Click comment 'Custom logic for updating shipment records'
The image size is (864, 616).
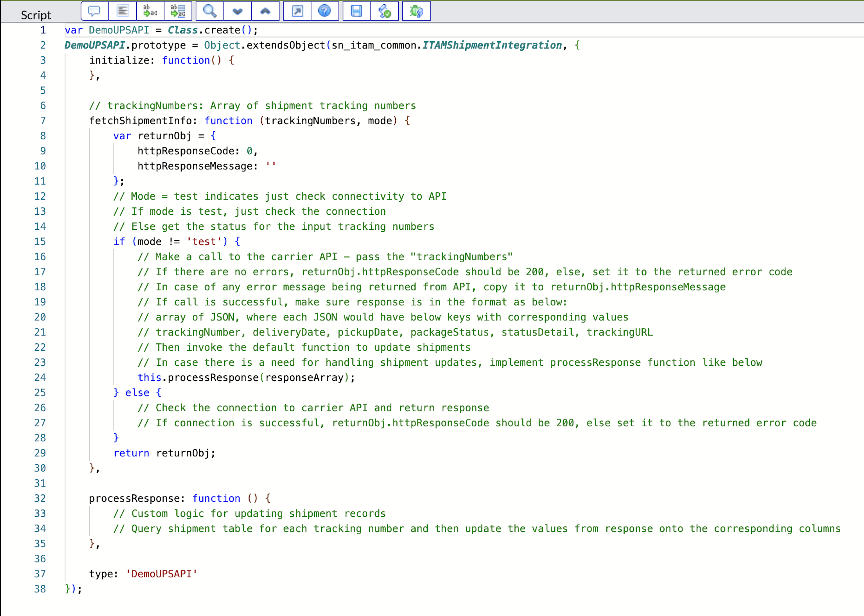[249, 514]
